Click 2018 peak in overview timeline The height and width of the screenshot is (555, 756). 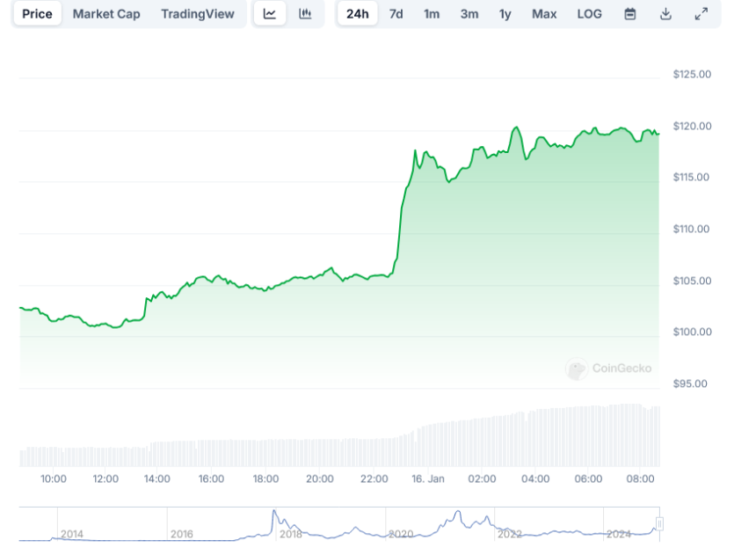[x=274, y=513]
